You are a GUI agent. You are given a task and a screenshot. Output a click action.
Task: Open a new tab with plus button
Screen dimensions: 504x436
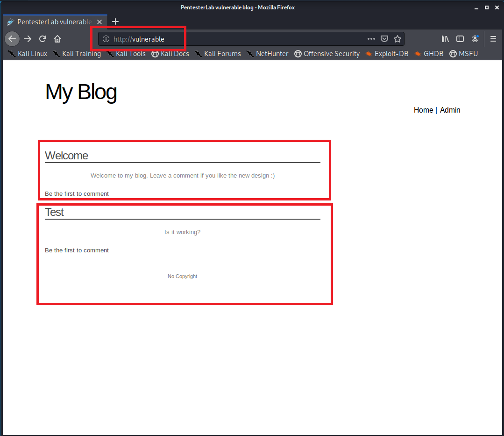coord(115,21)
